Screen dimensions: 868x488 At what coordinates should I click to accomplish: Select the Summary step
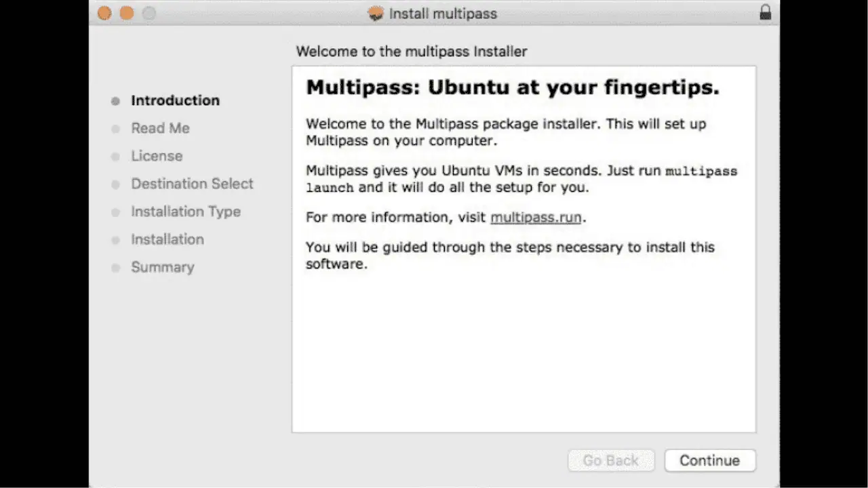163,267
